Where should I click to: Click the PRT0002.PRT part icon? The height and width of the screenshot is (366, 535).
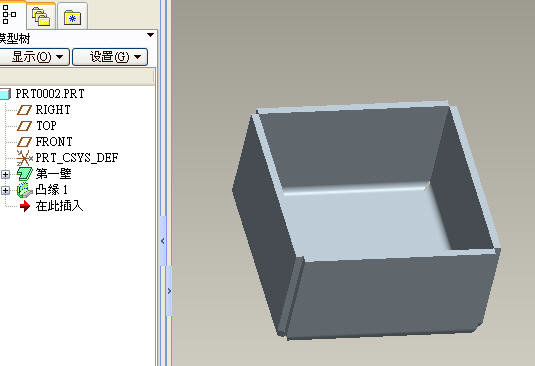click(x=5, y=94)
